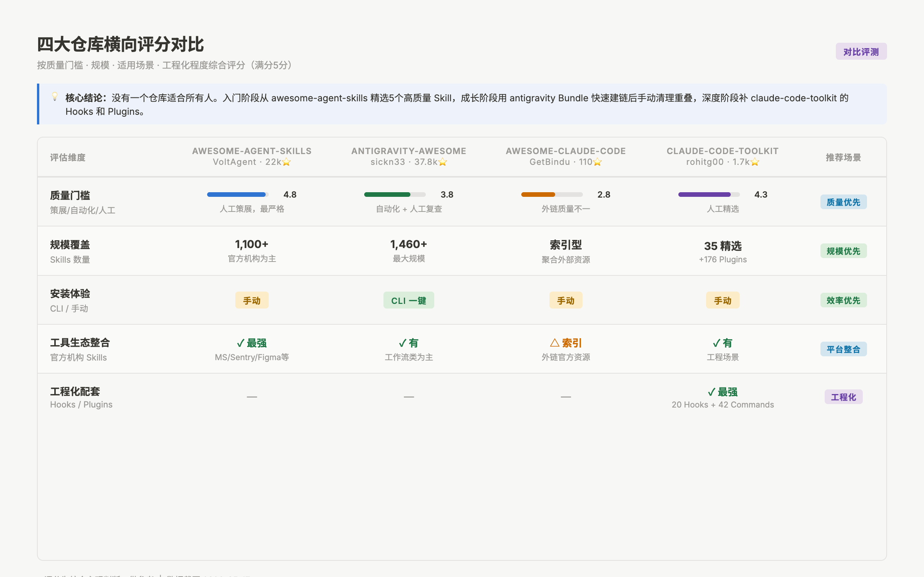Click the star icon after VoltAgent 22k
The image size is (924, 577).
(286, 162)
